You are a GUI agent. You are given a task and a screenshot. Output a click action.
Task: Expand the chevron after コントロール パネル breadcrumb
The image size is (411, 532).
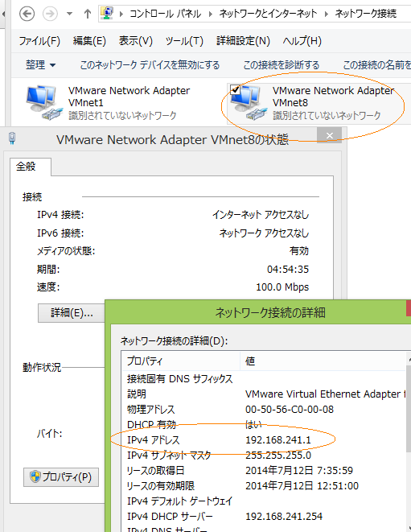[x=210, y=14]
